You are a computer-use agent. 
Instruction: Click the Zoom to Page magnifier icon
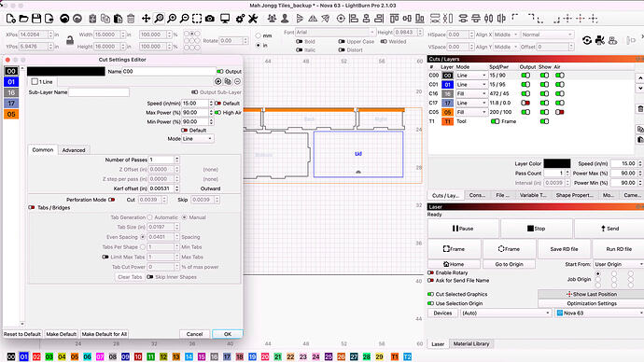coord(159,19)
